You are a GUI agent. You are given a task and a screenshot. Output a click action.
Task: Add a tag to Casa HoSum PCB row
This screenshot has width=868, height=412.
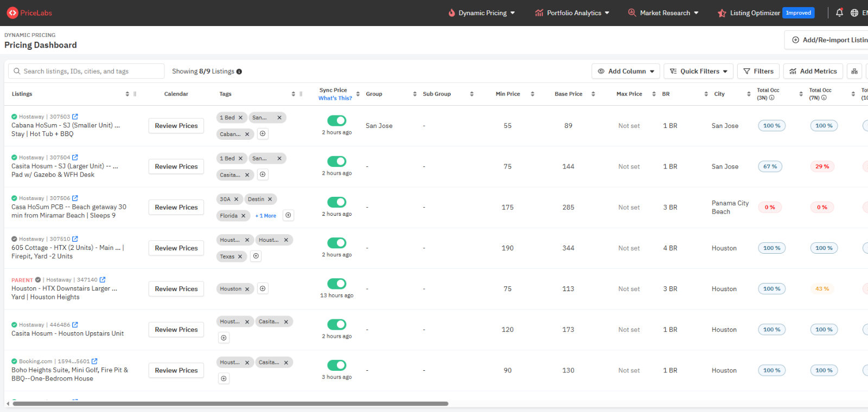point(289,215)
